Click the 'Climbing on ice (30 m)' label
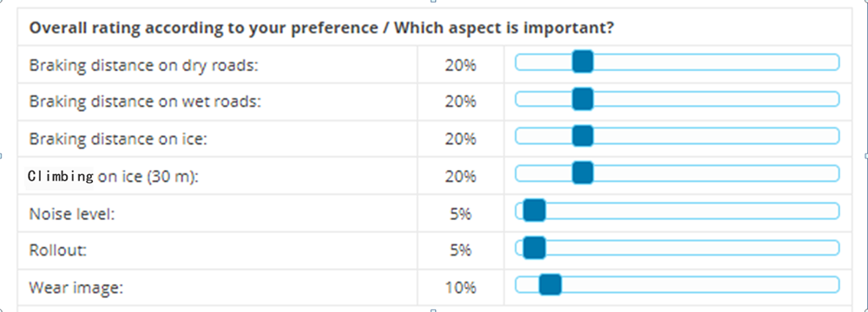Screen dimensions: 868x312 coord(114,177)
